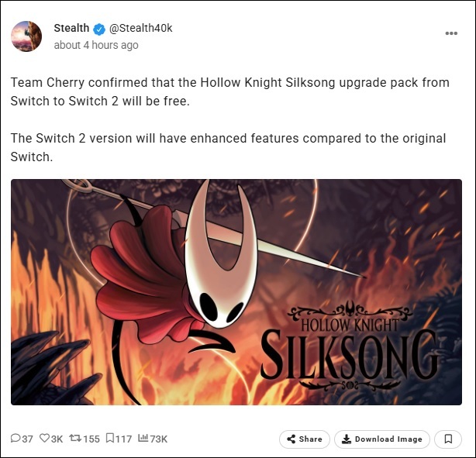Click the Stealth display name
This screenshot has height=458, width=476.
coord(71,28)
